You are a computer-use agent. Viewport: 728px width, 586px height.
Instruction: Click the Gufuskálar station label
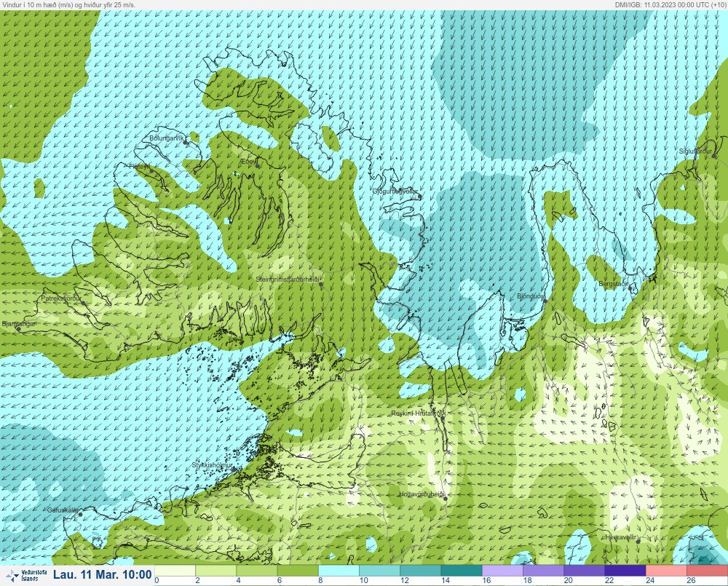coord(63,510)
